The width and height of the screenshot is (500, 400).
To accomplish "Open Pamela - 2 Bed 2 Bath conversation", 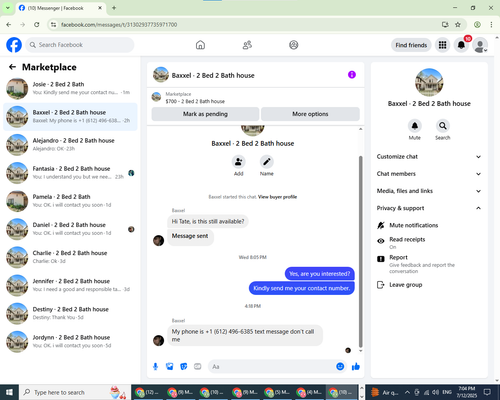I will [x=70, y=201].
